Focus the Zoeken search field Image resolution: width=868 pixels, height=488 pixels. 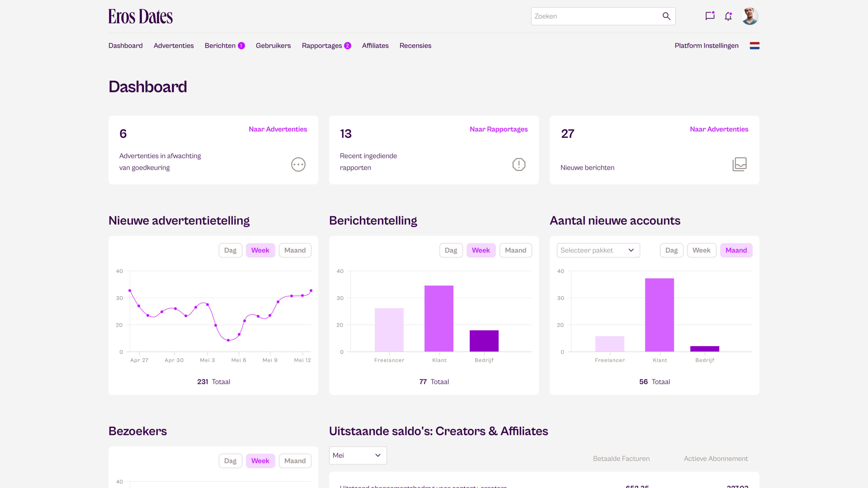point(603,16)
